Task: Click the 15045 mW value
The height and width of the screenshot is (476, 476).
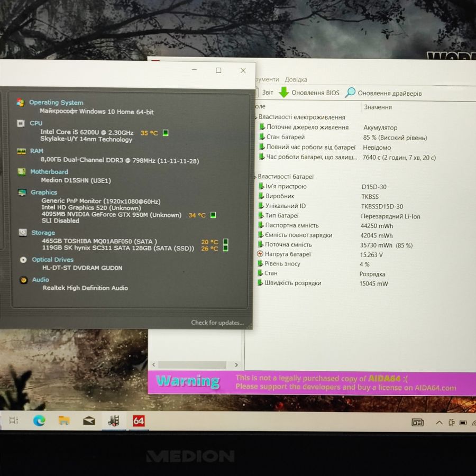Action: 374,284
